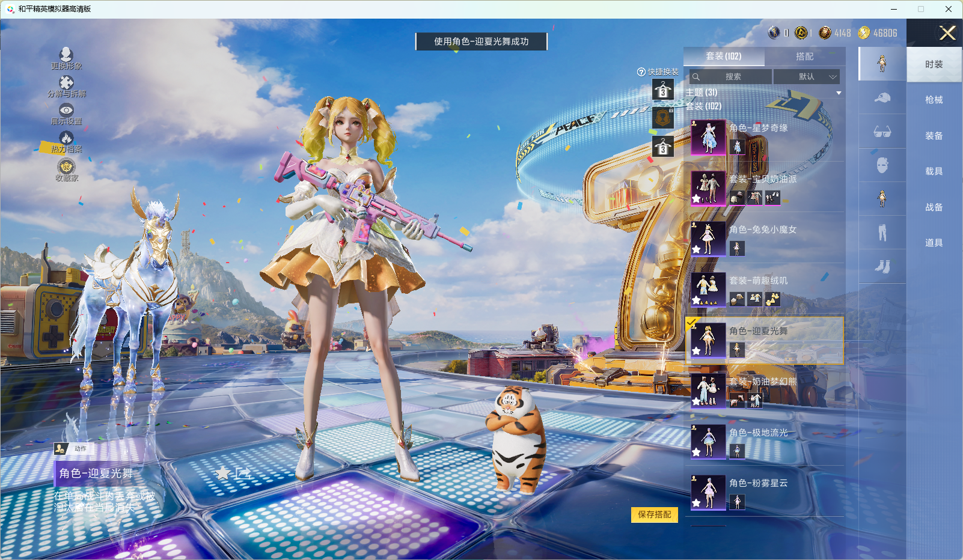Open the 更换形象 avatar icon

click(x=66, y=54)
